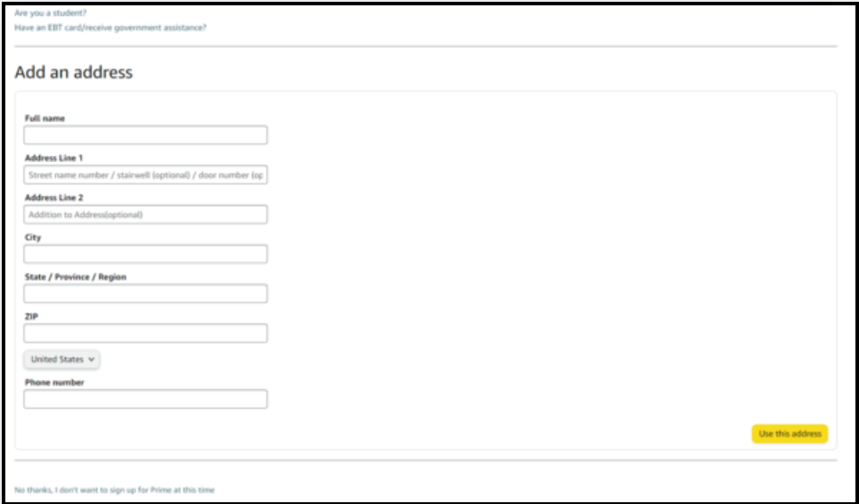Open the EBT card government assistance link
The width and height of the screenshot is (859, 504).
point(110,28)
